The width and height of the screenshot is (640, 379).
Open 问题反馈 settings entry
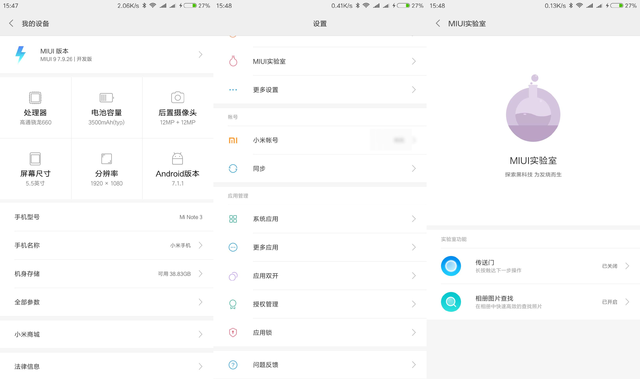coord(320,365)
